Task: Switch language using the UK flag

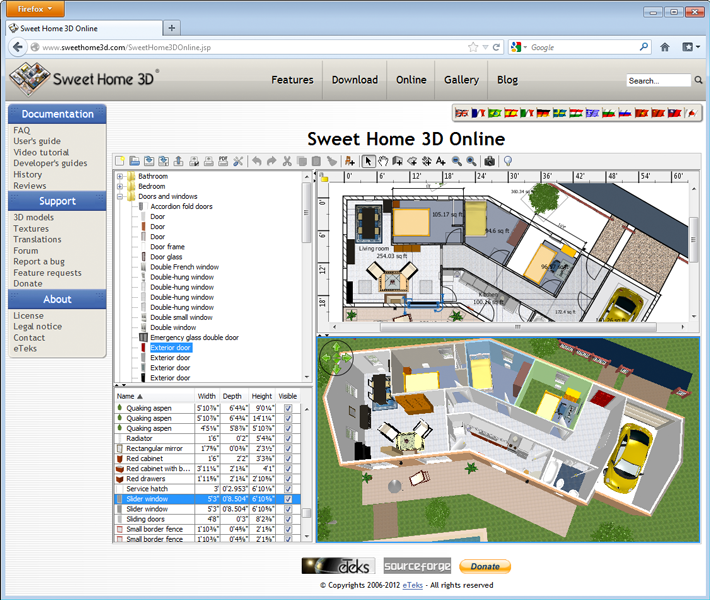Action: (x=462, y=113)
